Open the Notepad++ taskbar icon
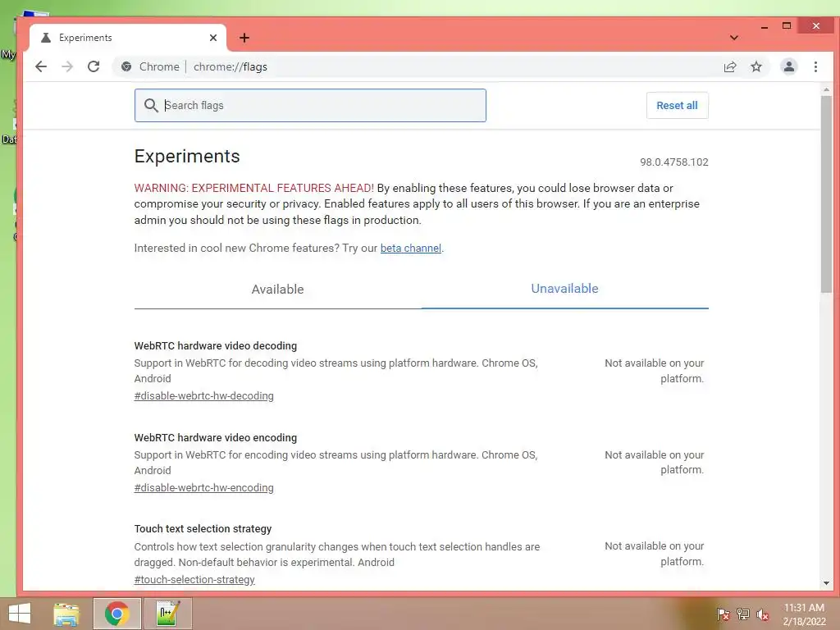 pyautogui.click(x=167, y=614)
